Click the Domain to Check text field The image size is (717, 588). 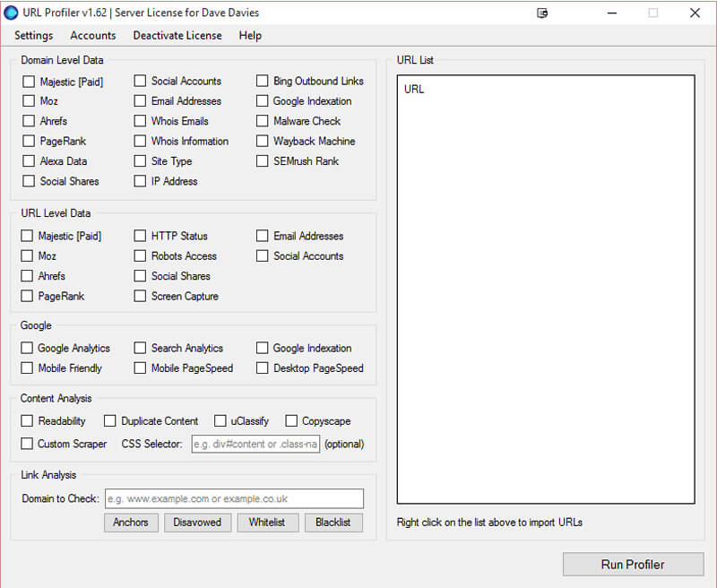(x=235, y=499)
